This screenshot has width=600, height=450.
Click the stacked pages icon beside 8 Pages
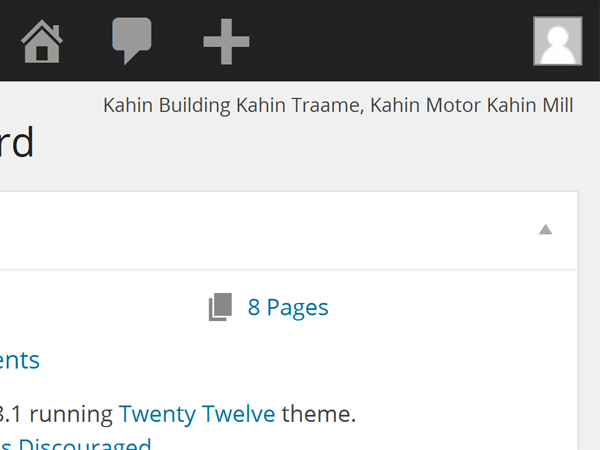tap(220, 307)
